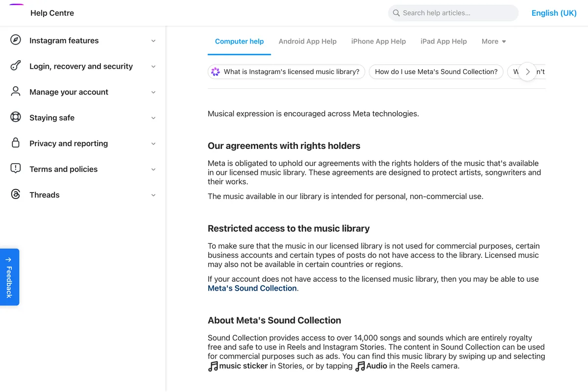
Task: Expand the Login, recovery and security chevron
Action: (x=153, y=66)
